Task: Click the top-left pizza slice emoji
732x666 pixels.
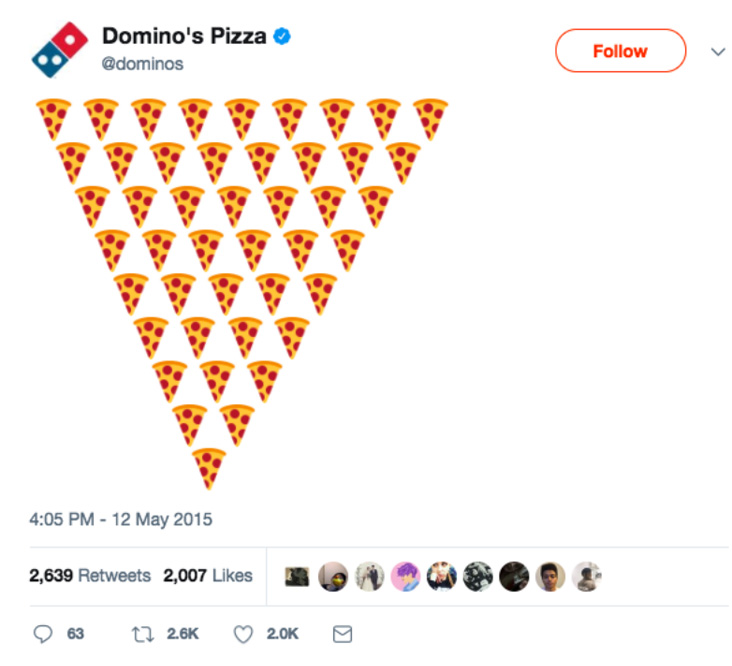Action: coord(52,119)
